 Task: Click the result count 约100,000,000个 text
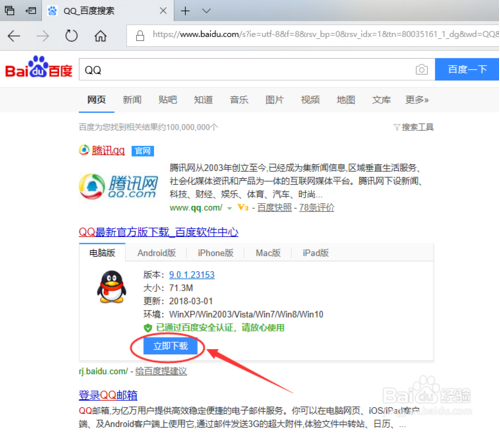coord(188,127)
